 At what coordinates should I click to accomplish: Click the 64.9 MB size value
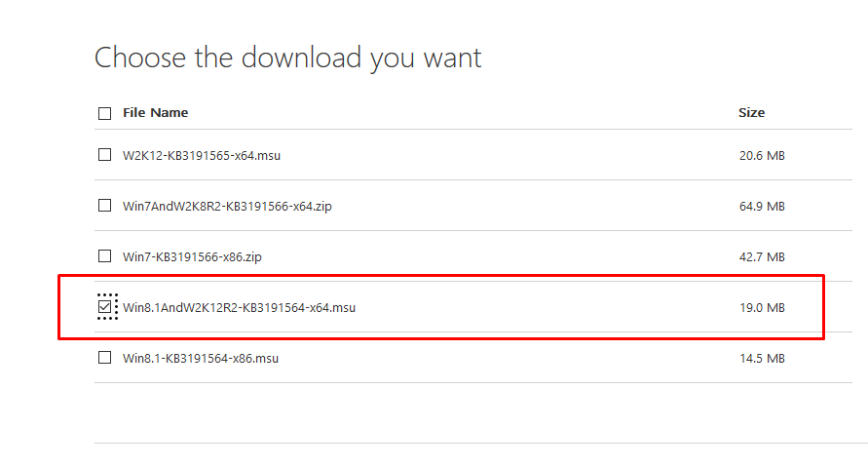click(x=762, y=206)
